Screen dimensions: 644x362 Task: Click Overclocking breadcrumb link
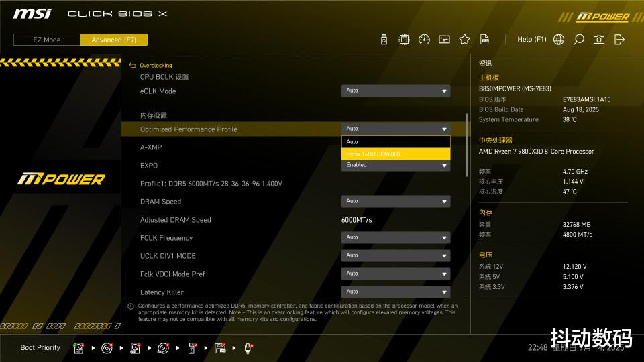[156, 65]
